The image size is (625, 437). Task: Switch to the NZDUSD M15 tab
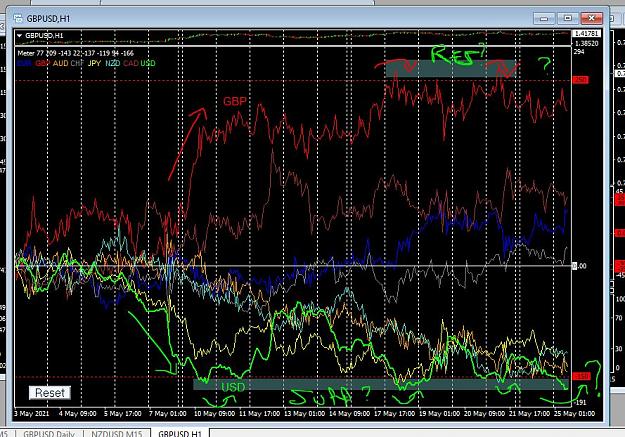pyautogui.click(x=116, y=433)
